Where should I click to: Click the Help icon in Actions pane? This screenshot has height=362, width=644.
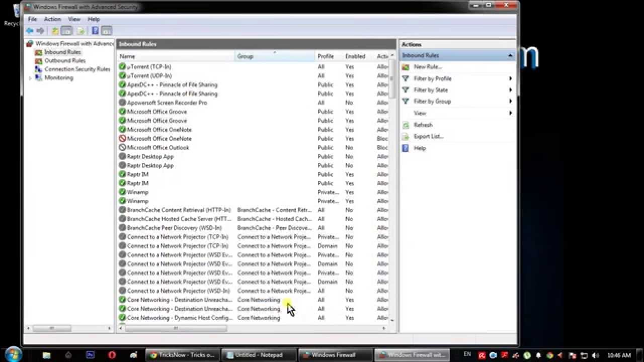[x=406, y=148]
